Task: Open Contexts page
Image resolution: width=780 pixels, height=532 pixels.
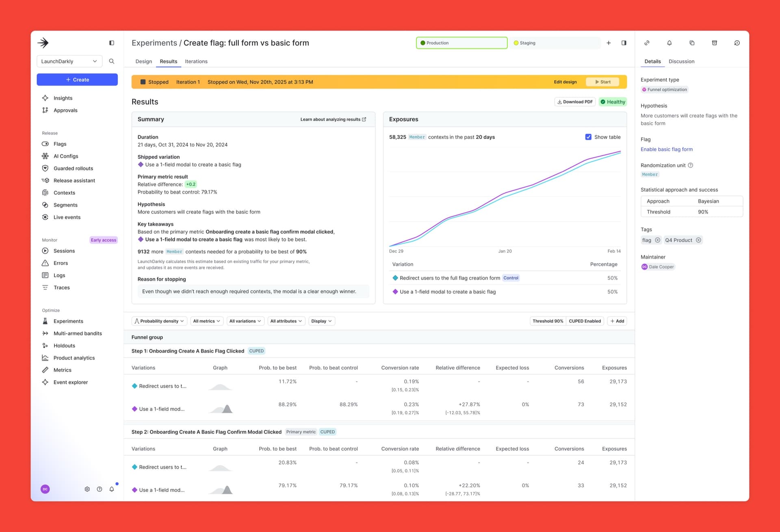Action: click(64, 192)
